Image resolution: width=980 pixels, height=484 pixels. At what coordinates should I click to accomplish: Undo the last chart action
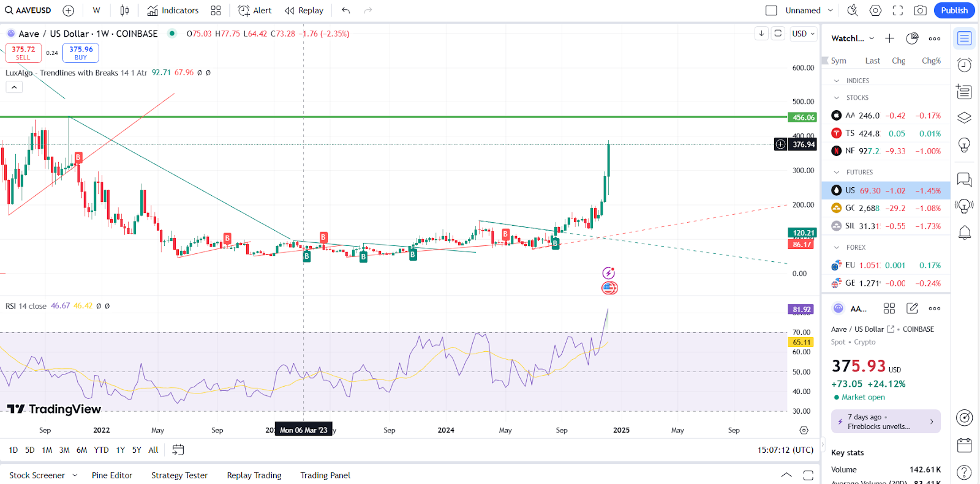pos(346,10)
